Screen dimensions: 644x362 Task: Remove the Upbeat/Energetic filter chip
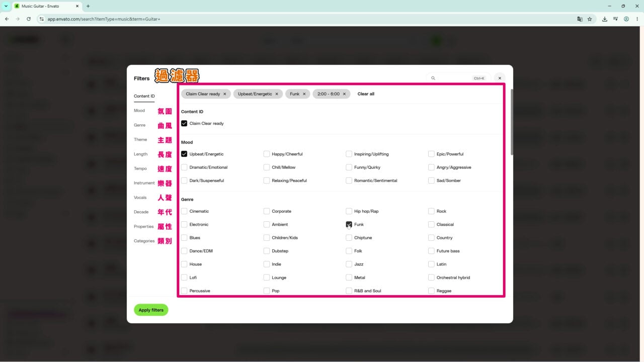(277, 94)
